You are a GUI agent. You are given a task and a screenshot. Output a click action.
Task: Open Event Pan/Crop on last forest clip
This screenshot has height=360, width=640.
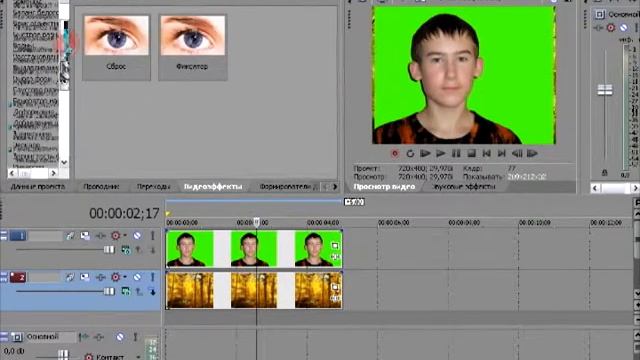click(335, 287)
